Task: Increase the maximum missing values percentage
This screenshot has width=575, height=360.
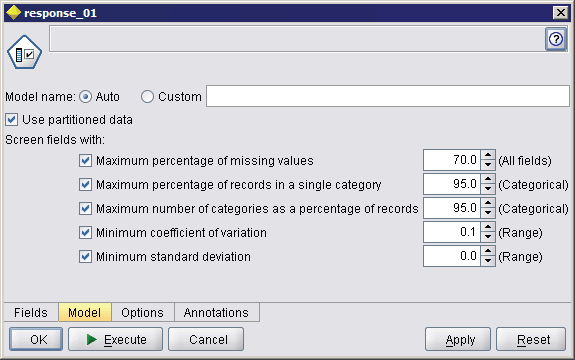Action: [x=488, y=155]
